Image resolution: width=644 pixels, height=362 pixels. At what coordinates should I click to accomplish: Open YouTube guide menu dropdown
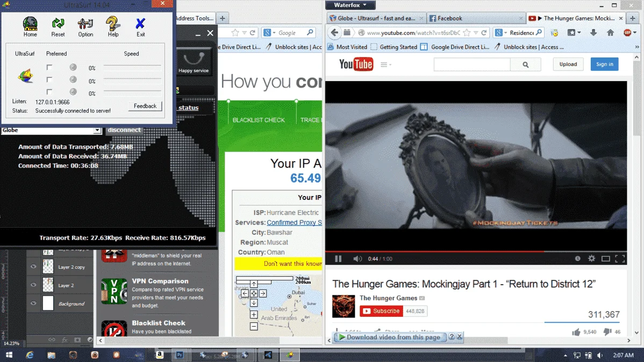pos(385,64)
